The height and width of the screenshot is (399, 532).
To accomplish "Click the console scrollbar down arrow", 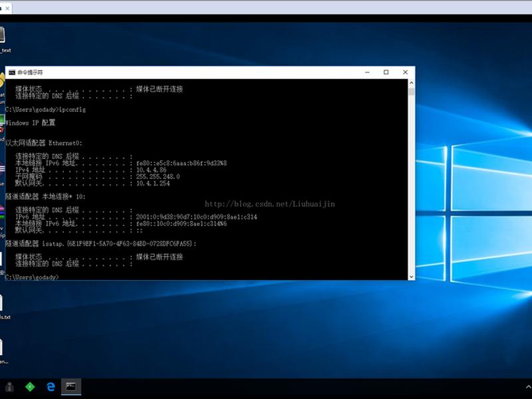I will pos(411,277).
